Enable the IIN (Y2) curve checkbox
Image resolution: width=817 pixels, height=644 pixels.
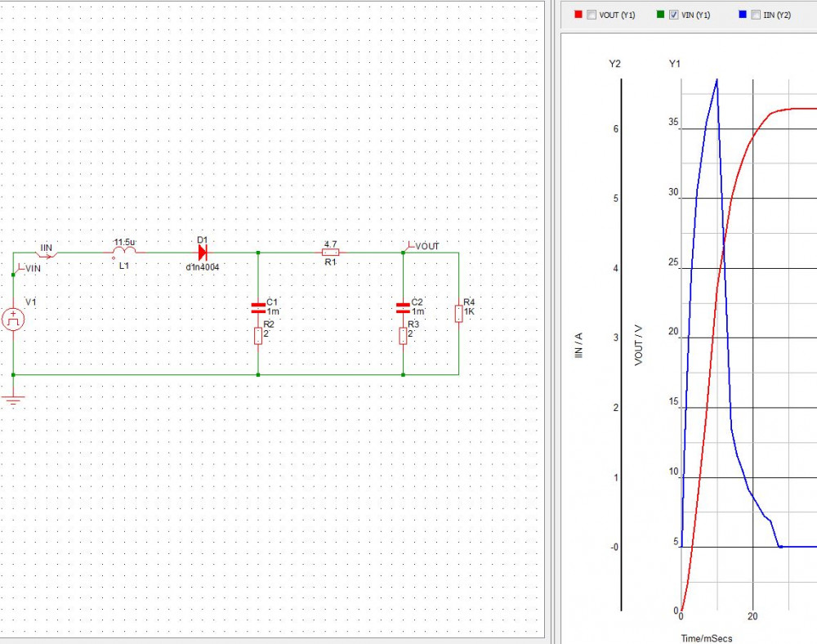coord(756,15)
